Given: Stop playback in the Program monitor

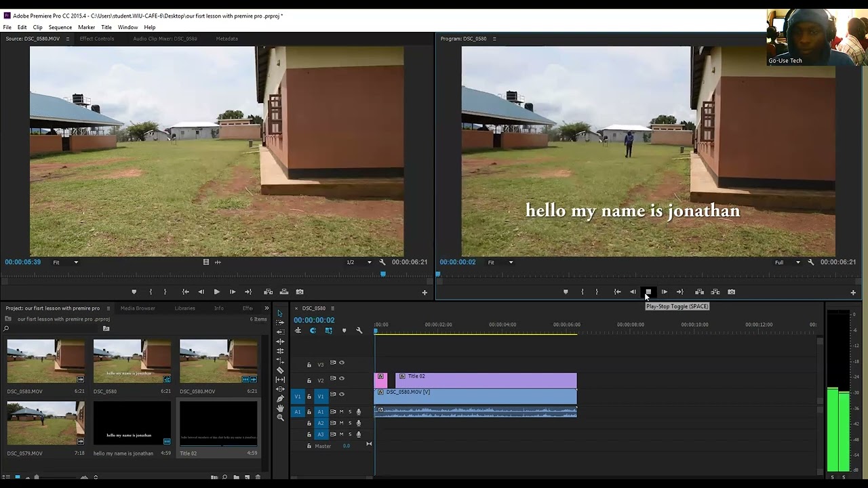Looking at the screenshot, I should (x=648, y=292).
